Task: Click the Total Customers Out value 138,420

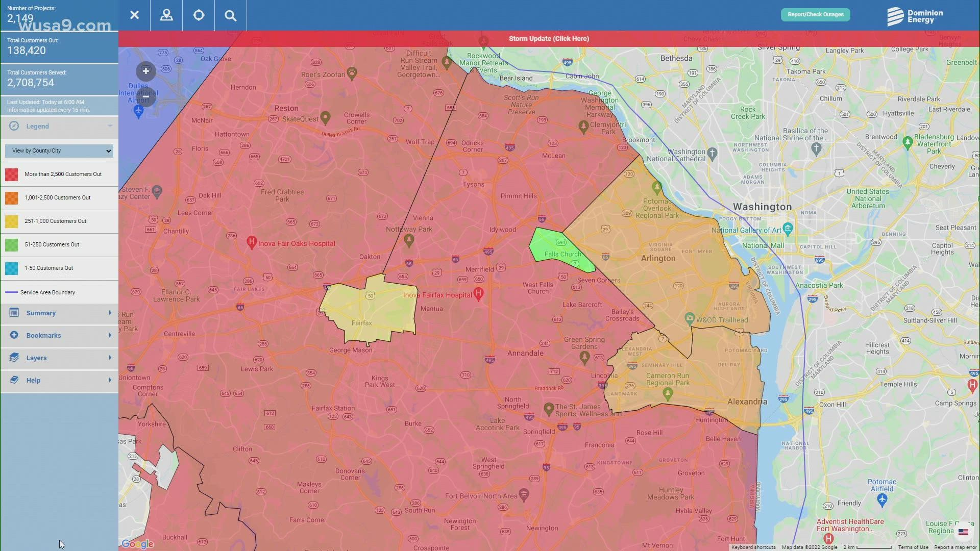Action: click(x=27, y=51)
